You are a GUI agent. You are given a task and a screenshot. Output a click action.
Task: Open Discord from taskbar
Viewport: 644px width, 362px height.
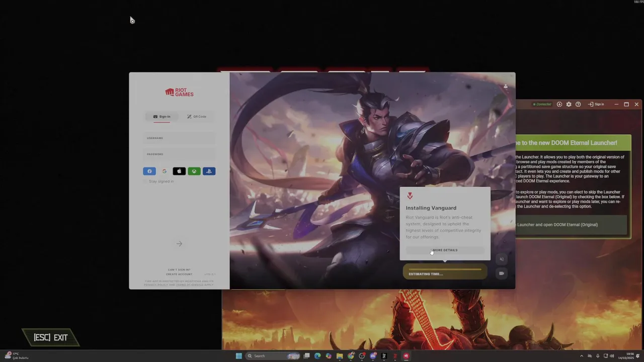coord(373,356)
